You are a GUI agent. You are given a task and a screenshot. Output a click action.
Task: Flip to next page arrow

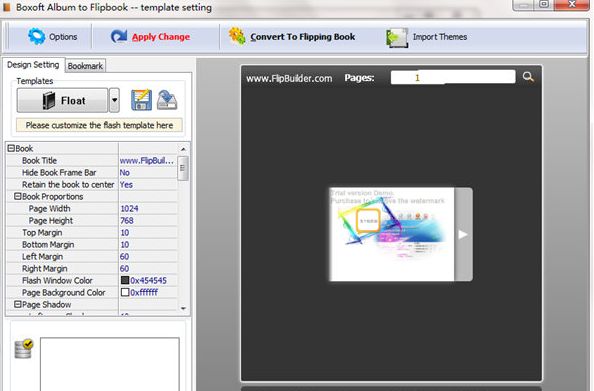(x=463, y=235)
